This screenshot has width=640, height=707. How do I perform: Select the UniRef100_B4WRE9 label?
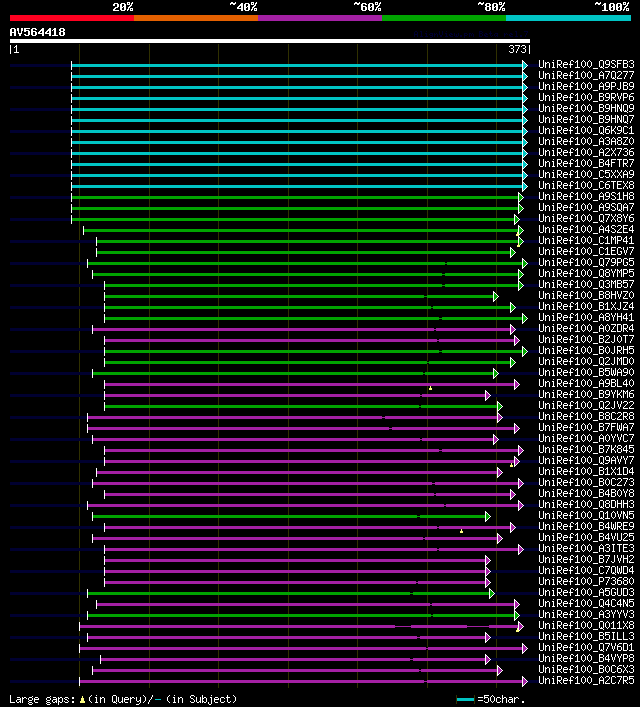(586, 526)
